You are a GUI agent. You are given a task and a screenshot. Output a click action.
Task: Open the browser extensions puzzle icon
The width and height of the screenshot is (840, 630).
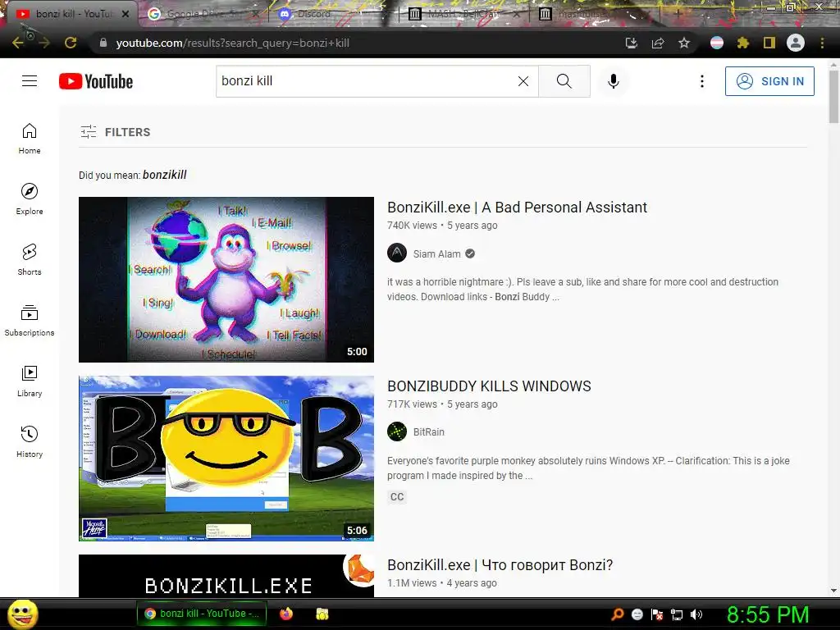(x=743, y=43)
